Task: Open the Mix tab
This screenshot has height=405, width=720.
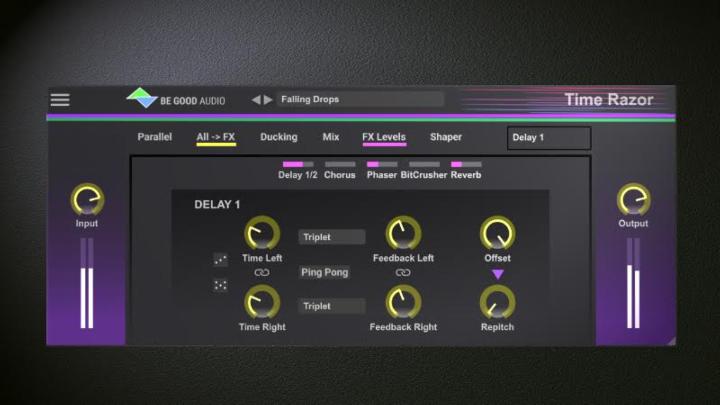Action: pyautogui.click(x=331, y=137)
